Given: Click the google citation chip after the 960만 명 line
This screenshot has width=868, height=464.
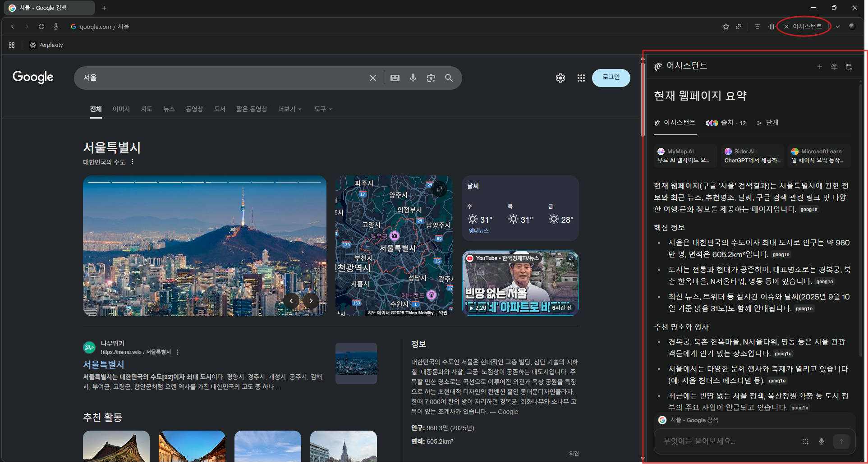Looking at the screenshot, I should tap(781, 255).
